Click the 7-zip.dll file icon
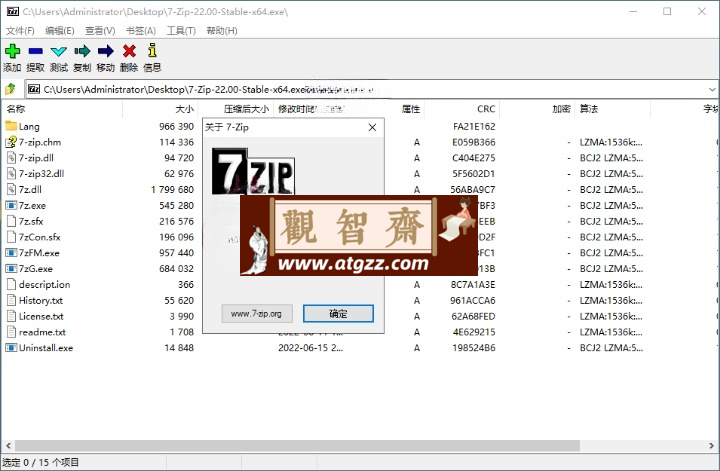 pyautogui.click(x=11, y=158)
